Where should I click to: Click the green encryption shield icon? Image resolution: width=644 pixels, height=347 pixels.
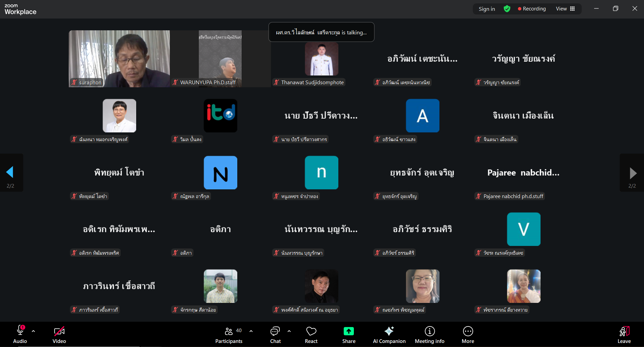click(x=507, y=9)
